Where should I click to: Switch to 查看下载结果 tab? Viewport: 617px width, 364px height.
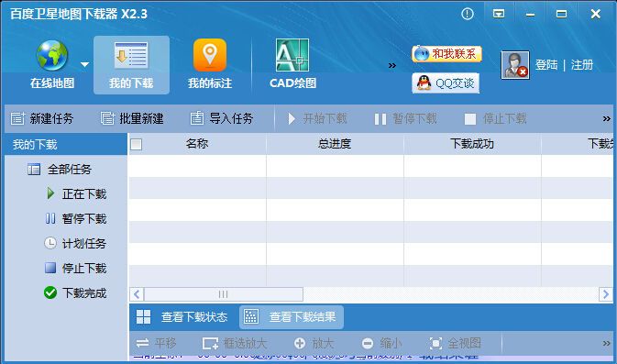pyautogui.click(x=292, y=316)
